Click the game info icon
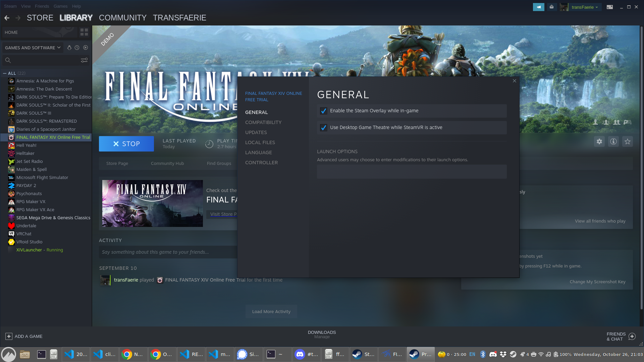The height and width of the screenshot is (362, 644). pyautogui.click(x=613, y=141)
